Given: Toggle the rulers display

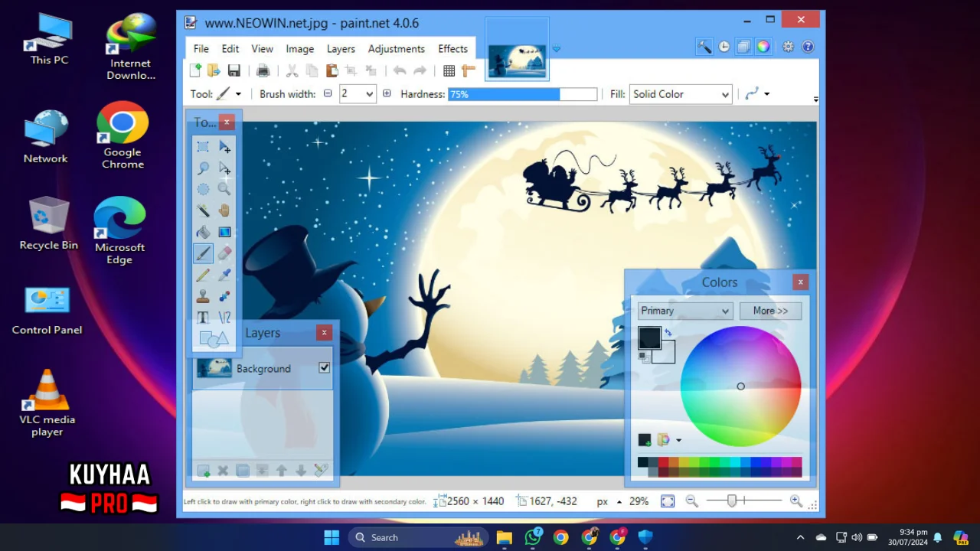Looking at the screenshot, I should tap(469, 70).
